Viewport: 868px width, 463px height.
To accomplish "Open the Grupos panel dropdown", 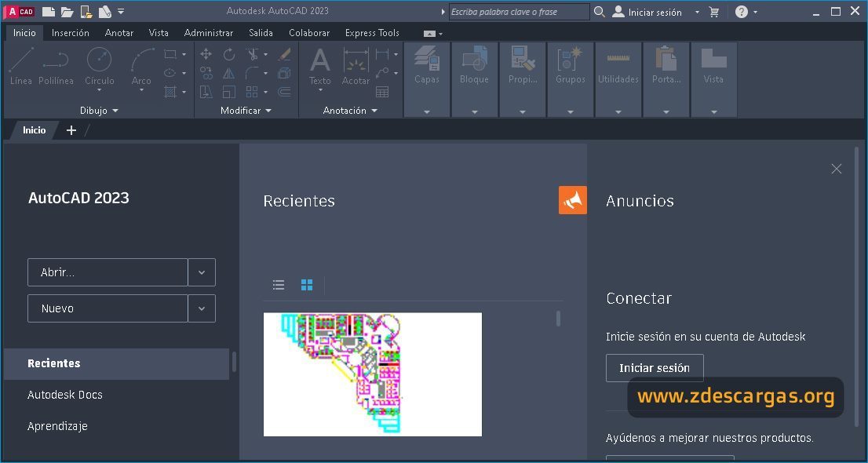I will pyautogui.click(x=571, y=112).
